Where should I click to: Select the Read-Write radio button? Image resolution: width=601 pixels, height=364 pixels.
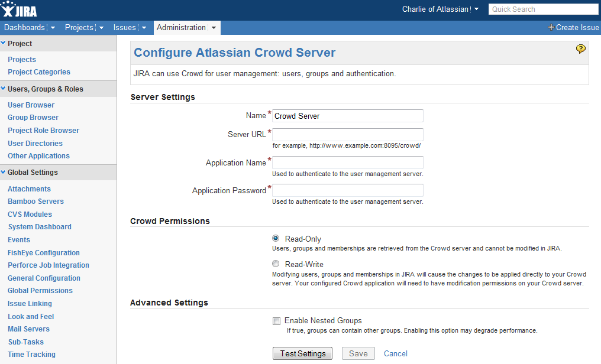[276, 264]
